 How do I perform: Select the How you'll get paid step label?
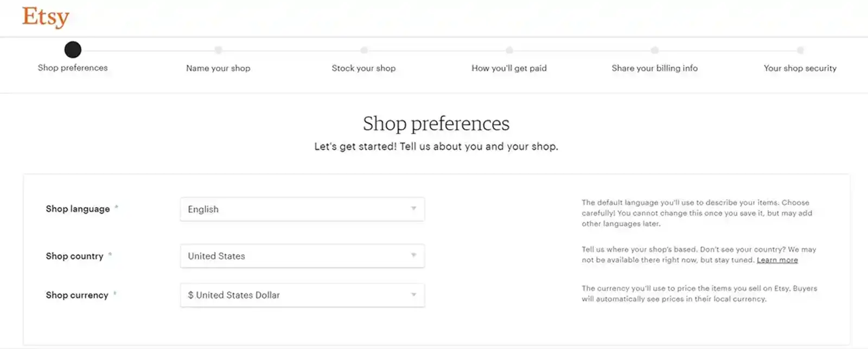(x=509, y=68)
